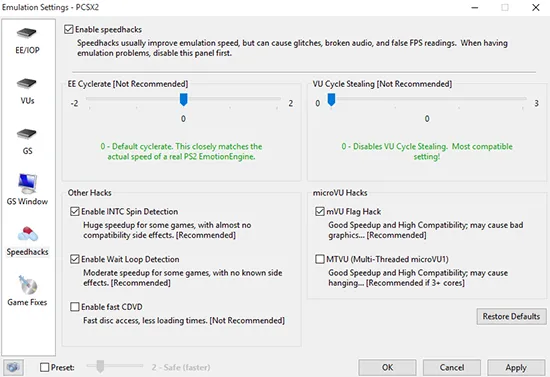This screenshot has height=377, width=550.
Task: Select the VUs chip icon
Action: pos(27,83)
